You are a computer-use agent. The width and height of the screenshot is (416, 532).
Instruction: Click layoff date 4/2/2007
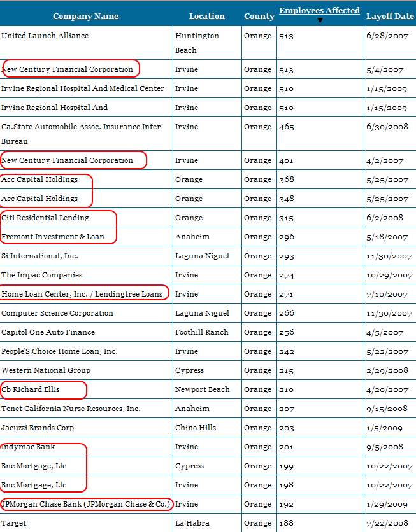tap(385, 160)
